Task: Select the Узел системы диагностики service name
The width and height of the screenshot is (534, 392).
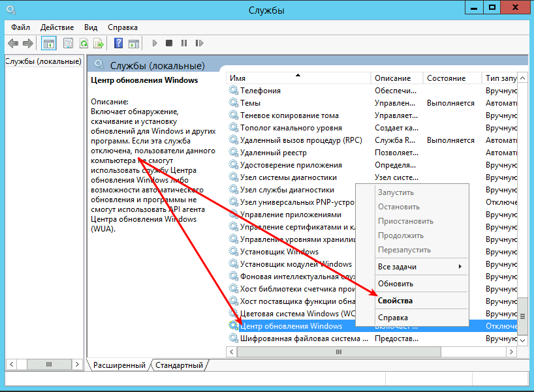Action: point(289,177)
